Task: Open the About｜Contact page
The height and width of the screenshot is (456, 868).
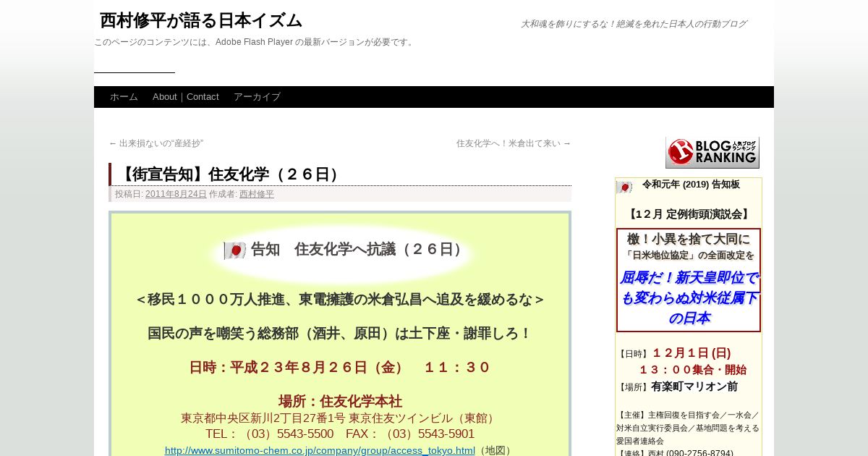Action: point(186,97)
